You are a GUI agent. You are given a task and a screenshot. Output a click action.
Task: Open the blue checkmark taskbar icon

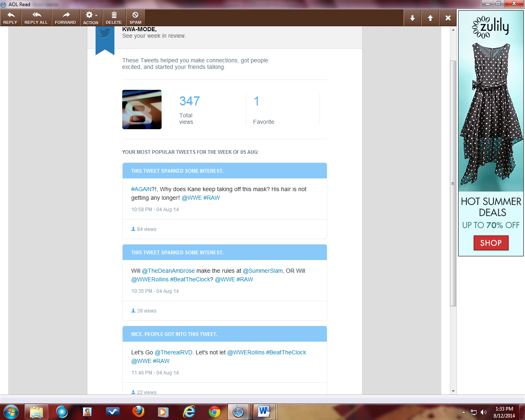(x=113, y=412)
